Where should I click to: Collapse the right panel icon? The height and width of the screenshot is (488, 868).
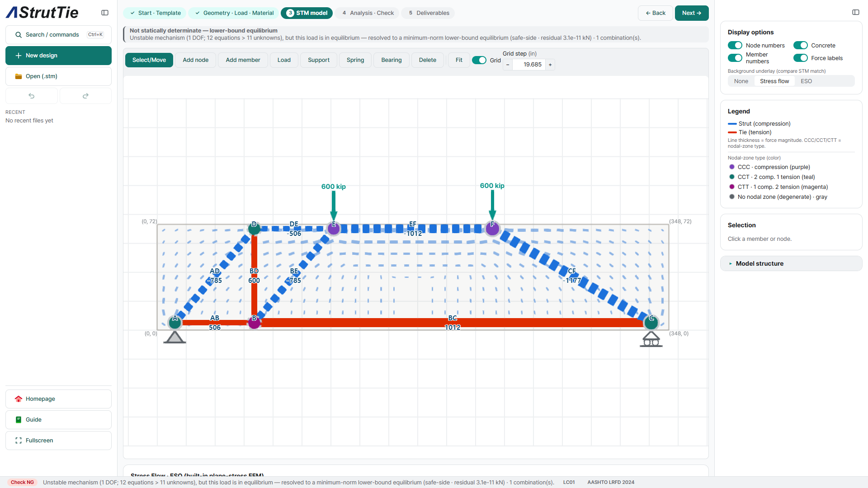coord(855,12)
